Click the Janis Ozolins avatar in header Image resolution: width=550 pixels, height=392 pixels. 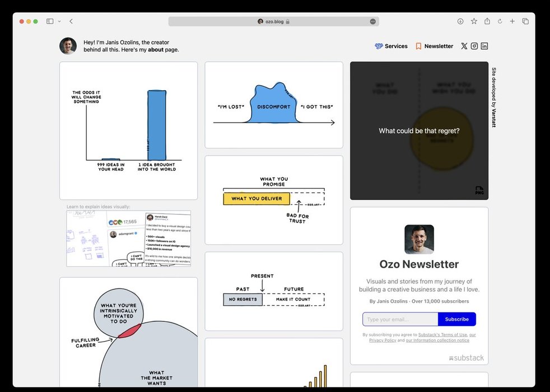(x=68, y=46)
